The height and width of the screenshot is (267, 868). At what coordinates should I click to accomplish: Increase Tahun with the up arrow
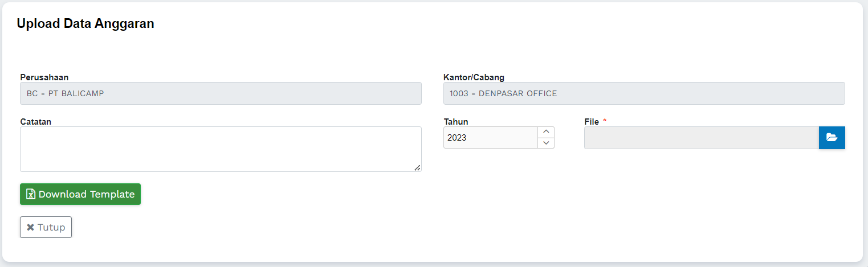pos(546,132)
